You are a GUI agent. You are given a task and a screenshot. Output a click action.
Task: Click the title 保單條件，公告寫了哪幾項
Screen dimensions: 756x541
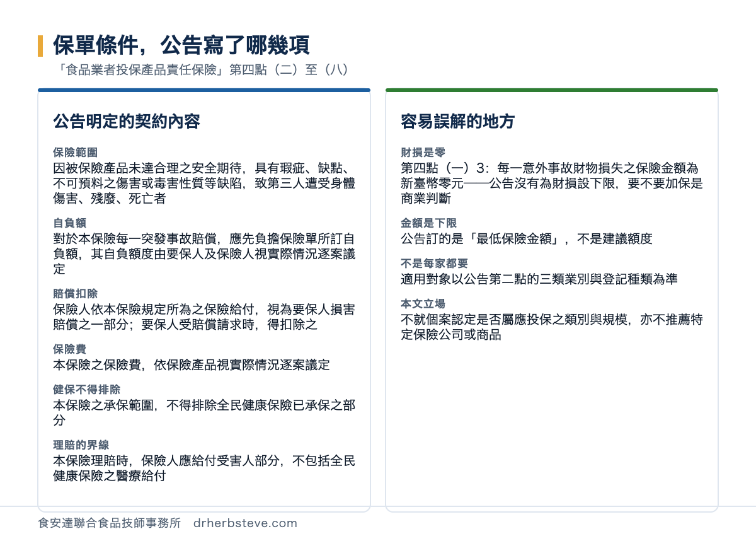tap(181, 45)
